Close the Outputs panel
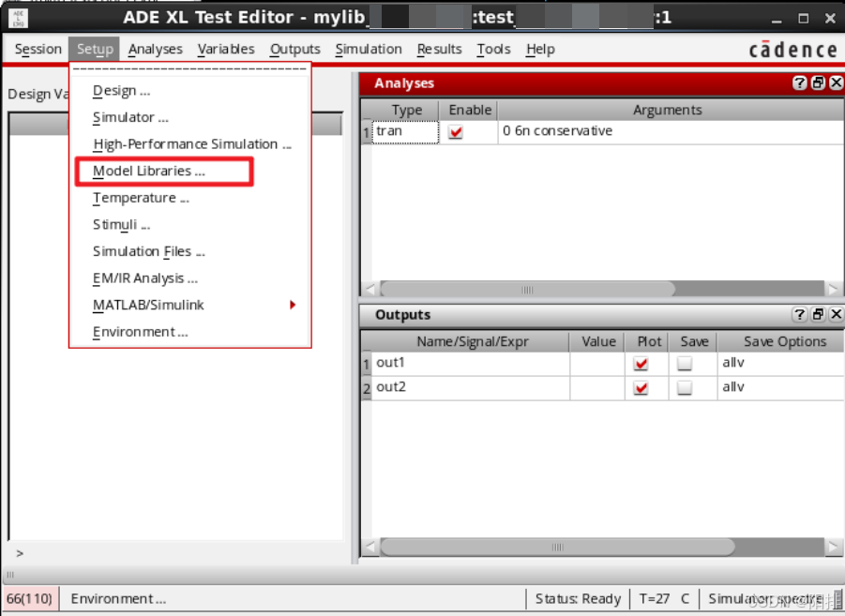The image size is (845, 616). click(836, 314)
